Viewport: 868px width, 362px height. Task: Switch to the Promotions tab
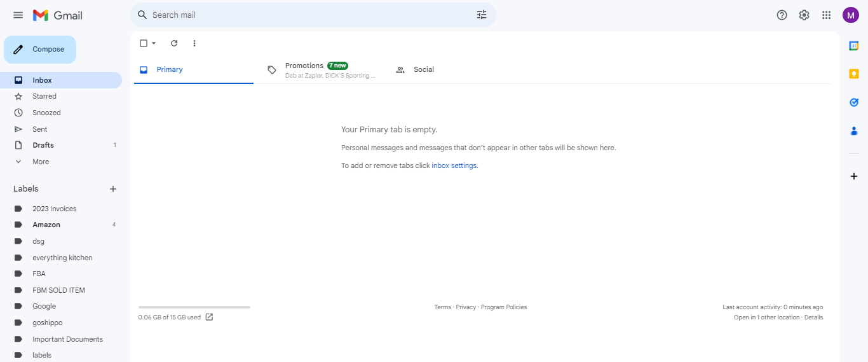click(321, 70)
